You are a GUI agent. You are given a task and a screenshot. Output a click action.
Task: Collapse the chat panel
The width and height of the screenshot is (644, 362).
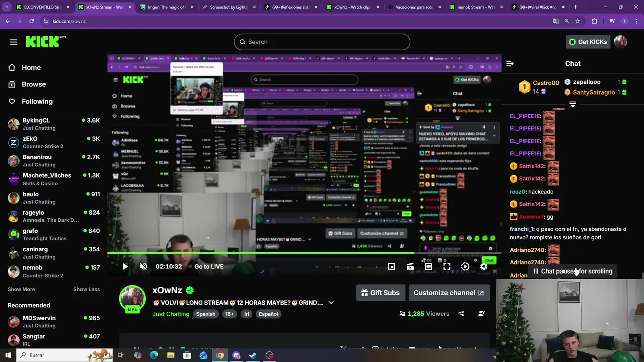coord(510,64)
